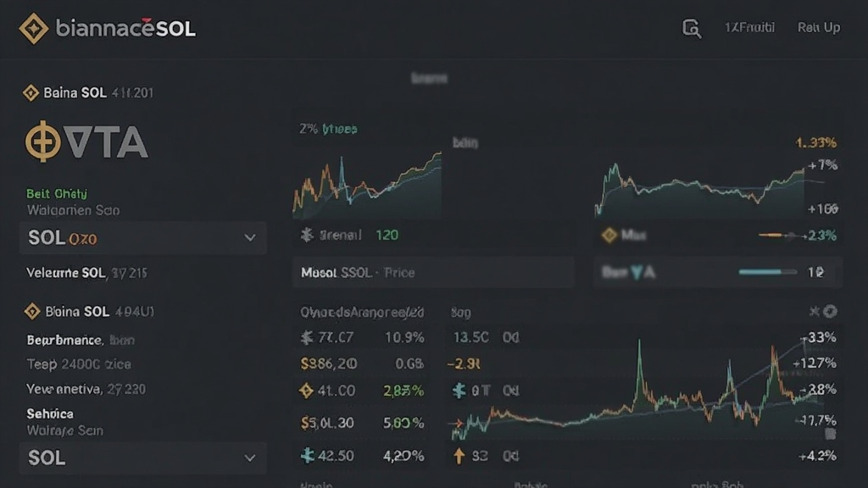The height and width of the screenshot is (488, 868).
Task: Click the Teep 2400C zice entry
Action: 79,364
